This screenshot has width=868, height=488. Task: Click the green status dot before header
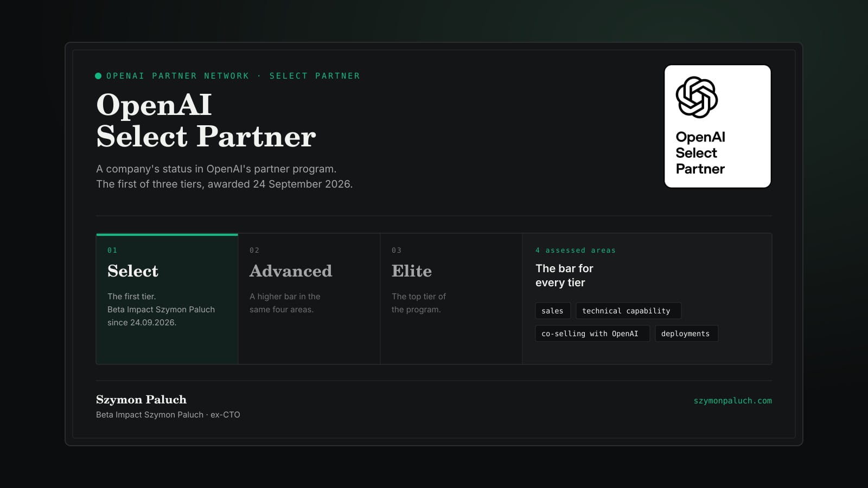click(98, 76)
